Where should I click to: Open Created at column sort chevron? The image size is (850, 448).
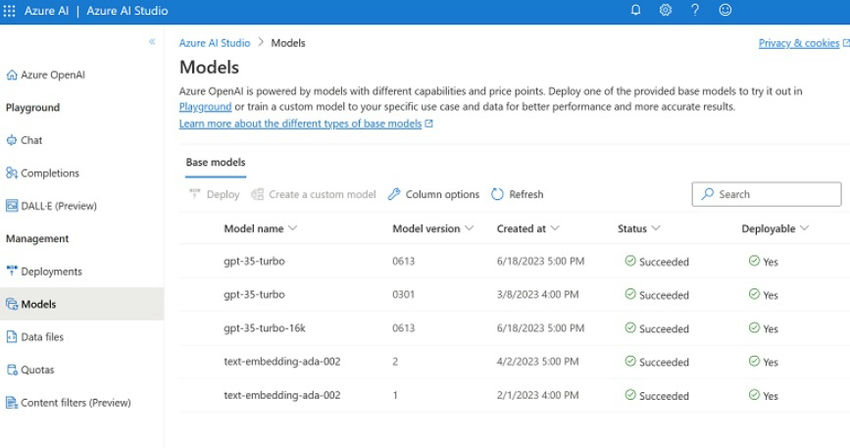pos(555,228)
